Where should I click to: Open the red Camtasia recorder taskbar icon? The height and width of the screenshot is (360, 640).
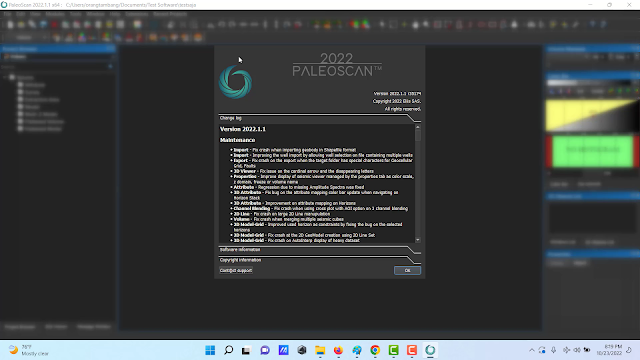point(412,350)
